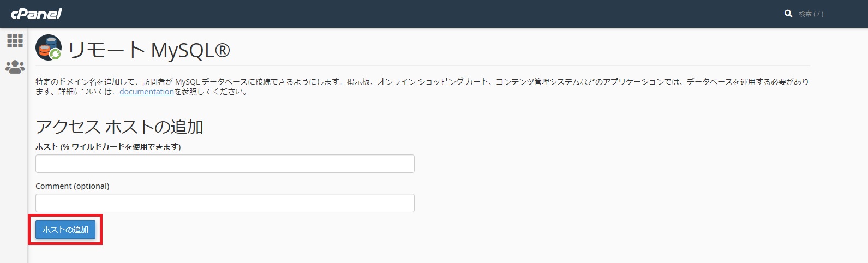
Task: Click the Comment (optional) label
Action: click(x=73, y=186)
